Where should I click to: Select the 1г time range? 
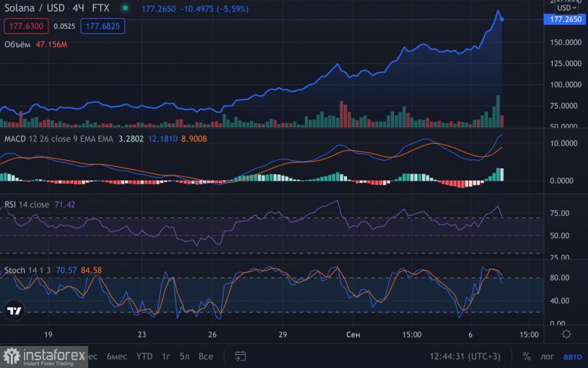(x=167, y=356)
